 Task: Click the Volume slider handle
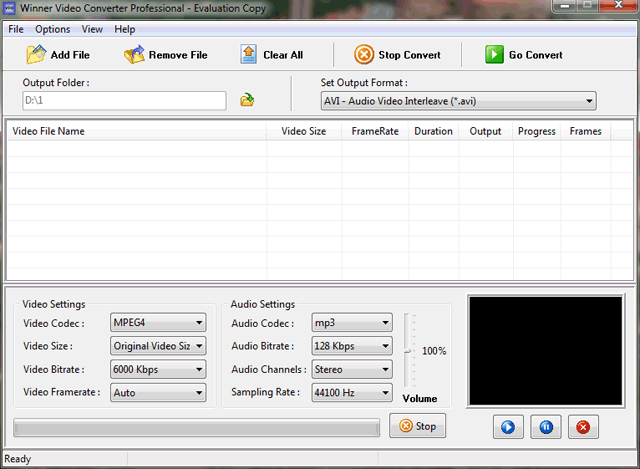407,351
